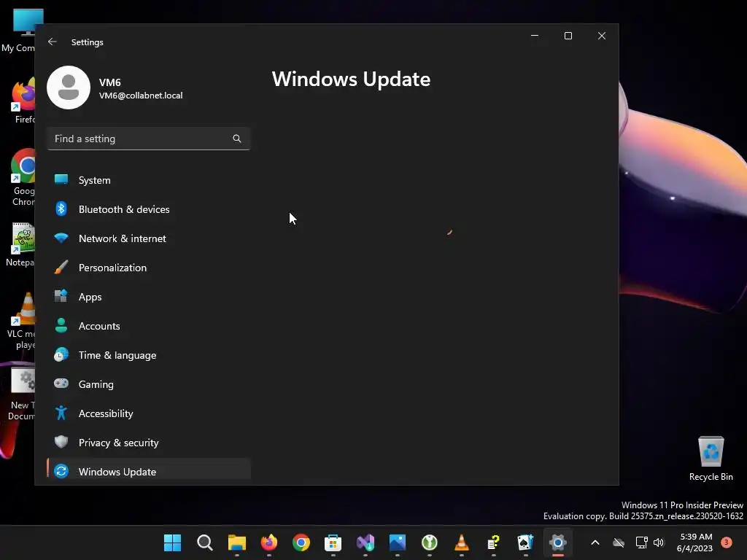This screenshot has height=560, width=747.
Task: Open File Explorer from the taskbar
Action: [237, 542]
